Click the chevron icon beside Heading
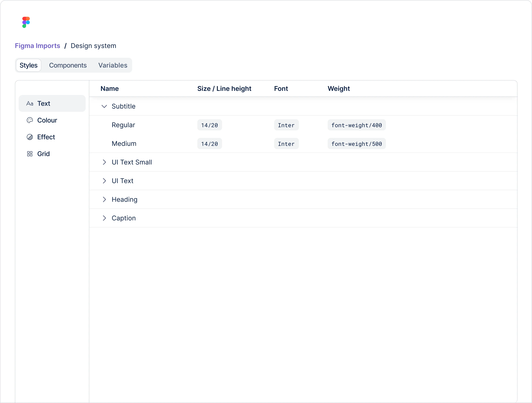This screenshot has width=532, height=403. 104,199
